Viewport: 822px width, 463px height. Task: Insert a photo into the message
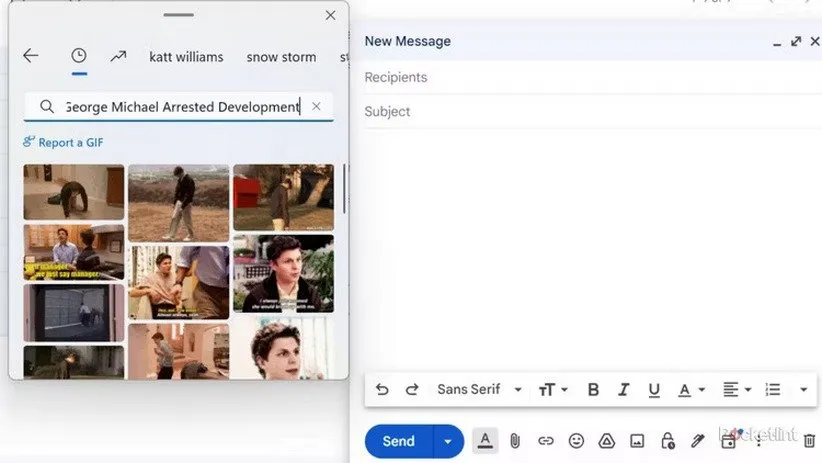(637, 441)
